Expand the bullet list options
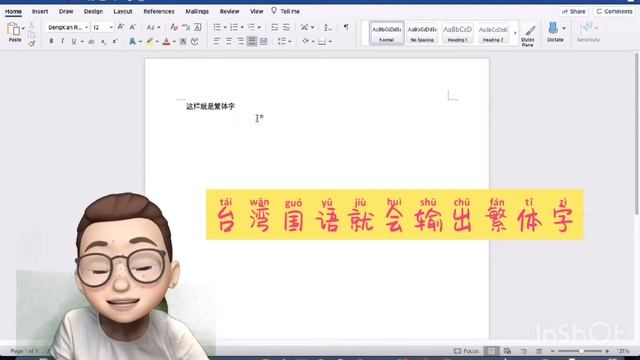The height and width of the screenshot is (360, 640). coord(225,27)
